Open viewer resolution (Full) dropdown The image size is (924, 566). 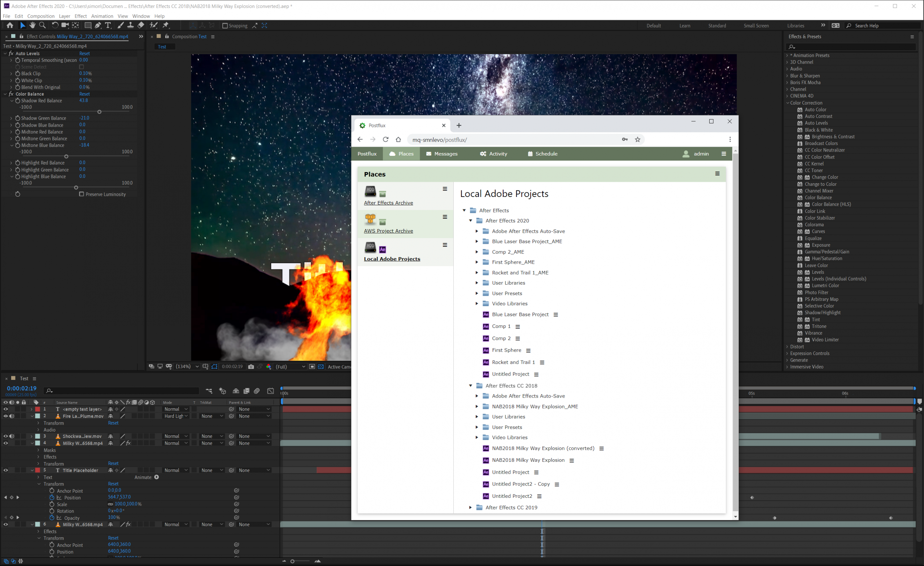coord(291,367)
